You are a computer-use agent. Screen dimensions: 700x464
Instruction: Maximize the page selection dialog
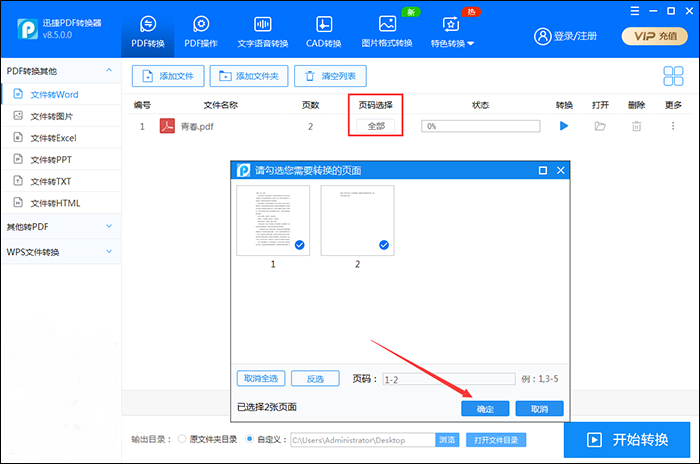coord(543,170)
